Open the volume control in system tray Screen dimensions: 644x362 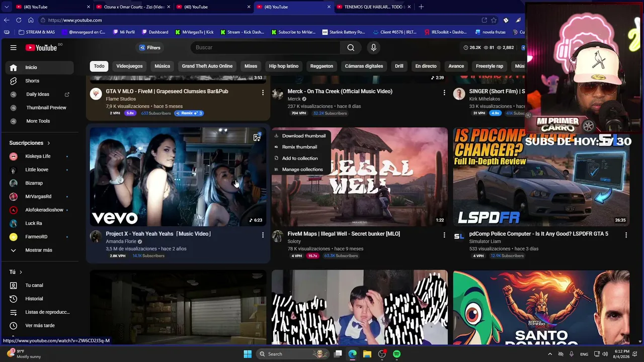pyautogui.click(x=605, y=354)
